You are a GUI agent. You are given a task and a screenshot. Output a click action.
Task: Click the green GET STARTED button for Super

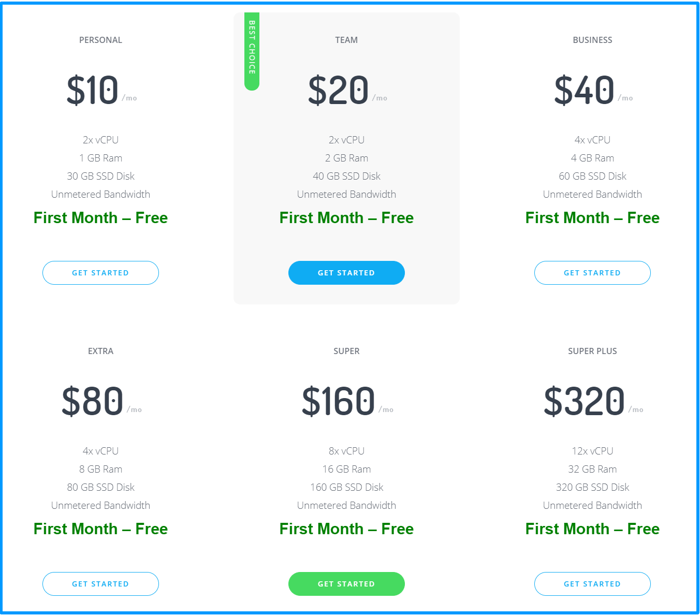(346, 584)
